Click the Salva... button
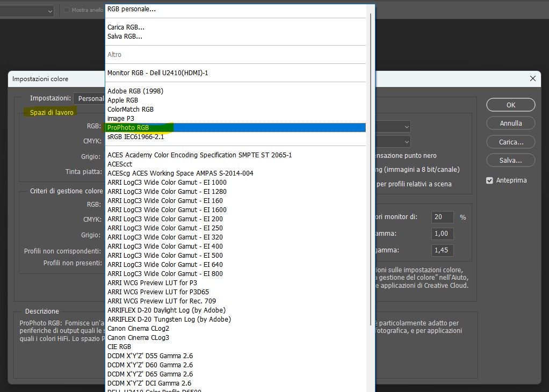This screenshot has width=549, height=392. (x=510, y=160)
